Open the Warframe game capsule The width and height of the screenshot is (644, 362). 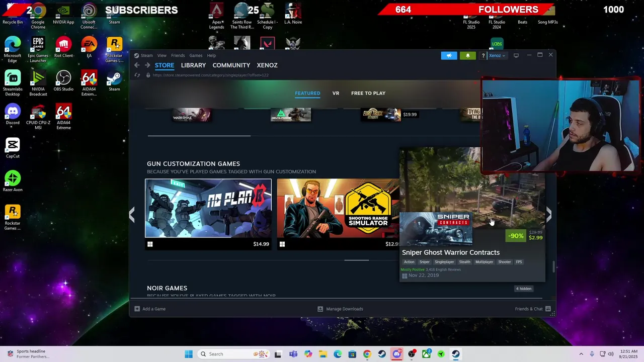pos(191,115)
